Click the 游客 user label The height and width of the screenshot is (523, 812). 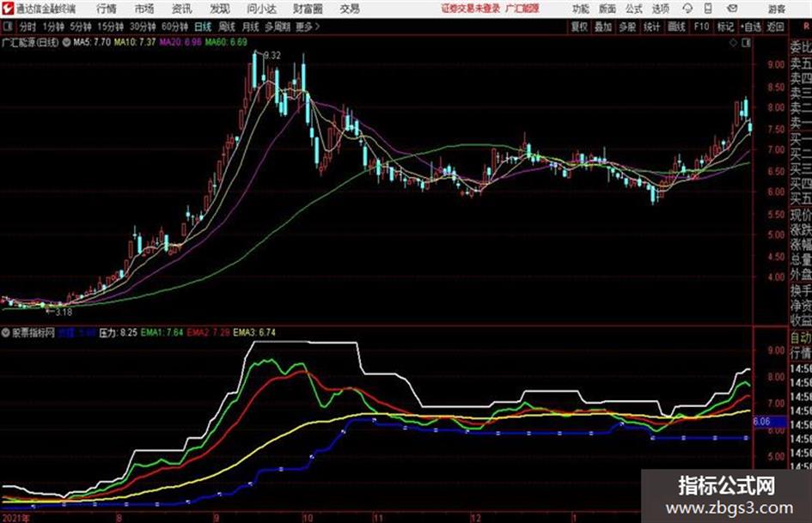[776, 9]
